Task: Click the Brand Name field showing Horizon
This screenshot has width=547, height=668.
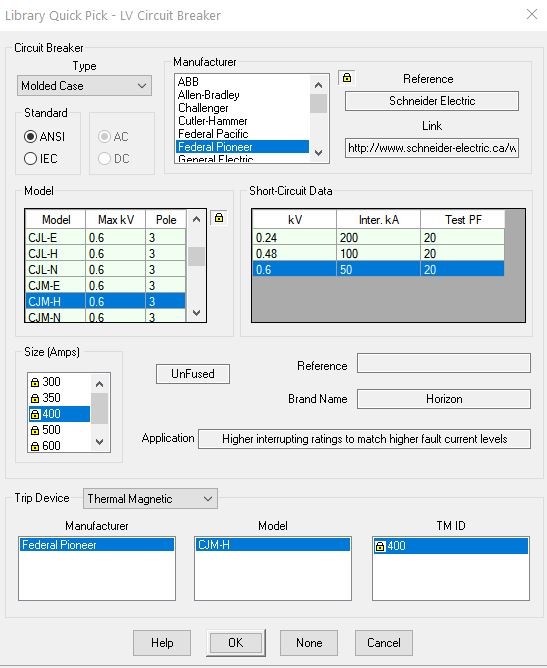Action: [x=444, y=399]
